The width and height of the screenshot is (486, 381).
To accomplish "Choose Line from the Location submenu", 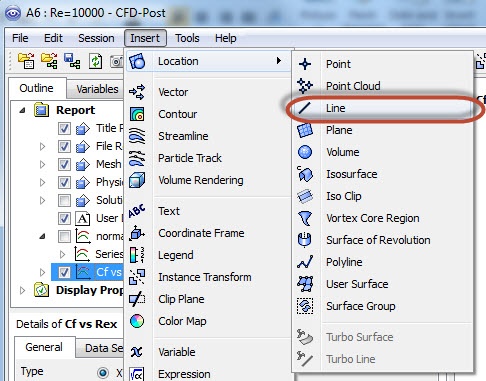I will tap(383, 108).
